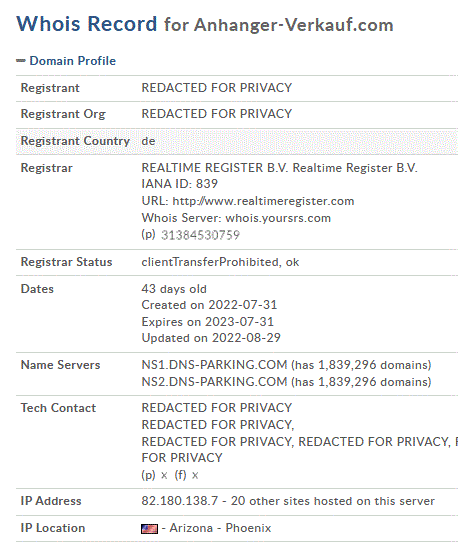The width and height of the screenshot is (458, 544).
Task: Click the clientTransferProhibited status text
Action: click(210, 262)
